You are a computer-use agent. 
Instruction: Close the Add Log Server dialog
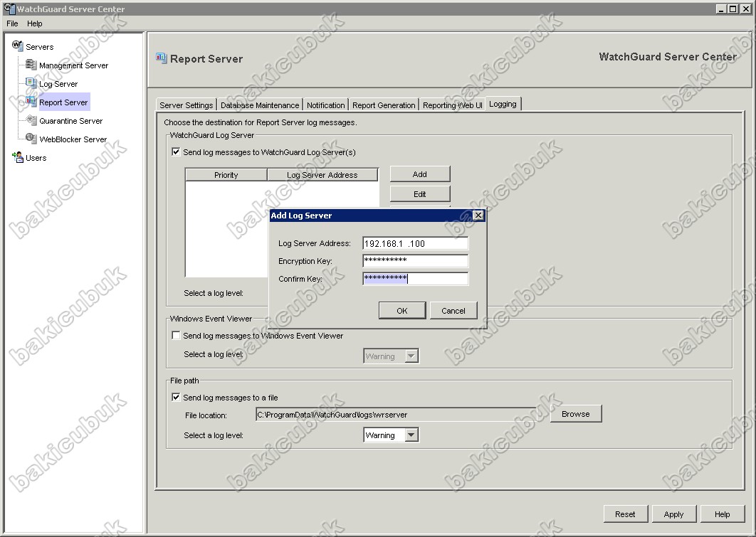(x=478, y=216)
